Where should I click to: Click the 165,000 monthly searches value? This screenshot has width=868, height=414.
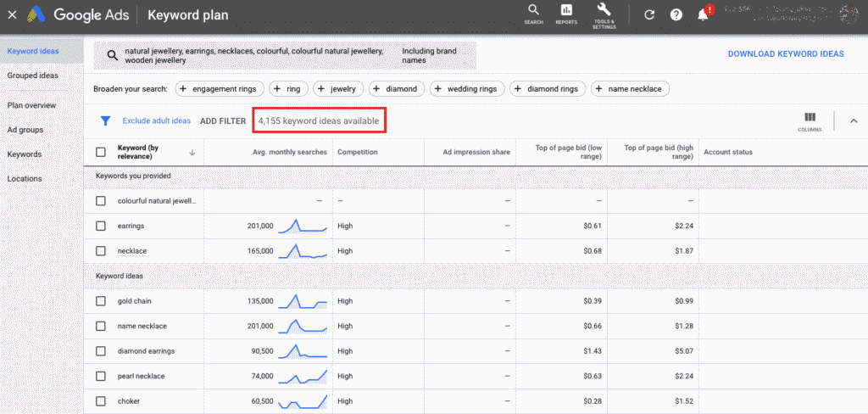[261, 251]
